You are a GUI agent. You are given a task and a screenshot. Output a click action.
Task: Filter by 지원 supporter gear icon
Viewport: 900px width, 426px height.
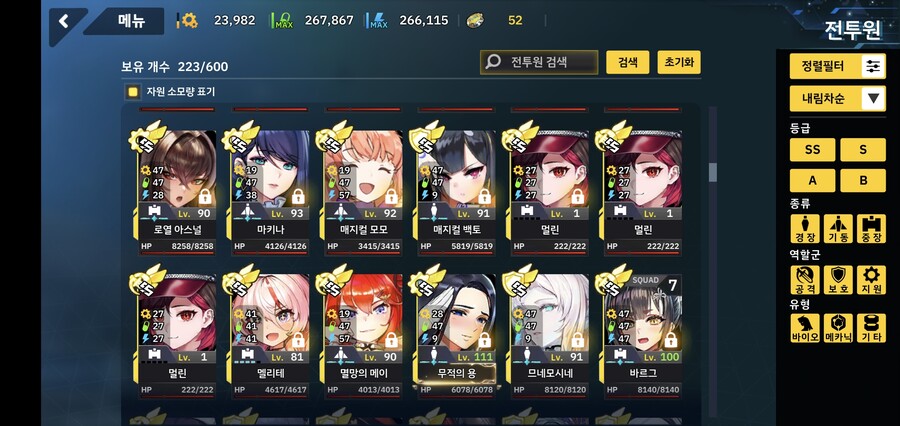pyautogui.click(x=871, y=280)
